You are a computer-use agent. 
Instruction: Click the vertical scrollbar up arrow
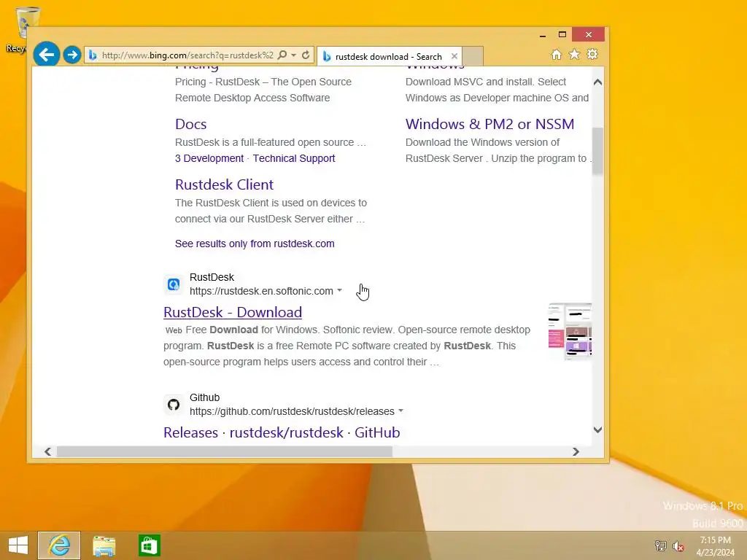click(x=597, y=82)
